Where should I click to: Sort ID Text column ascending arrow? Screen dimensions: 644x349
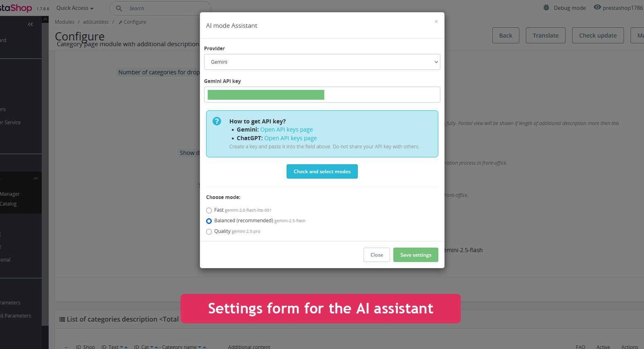pyautogui.click(x=126, y=347)
